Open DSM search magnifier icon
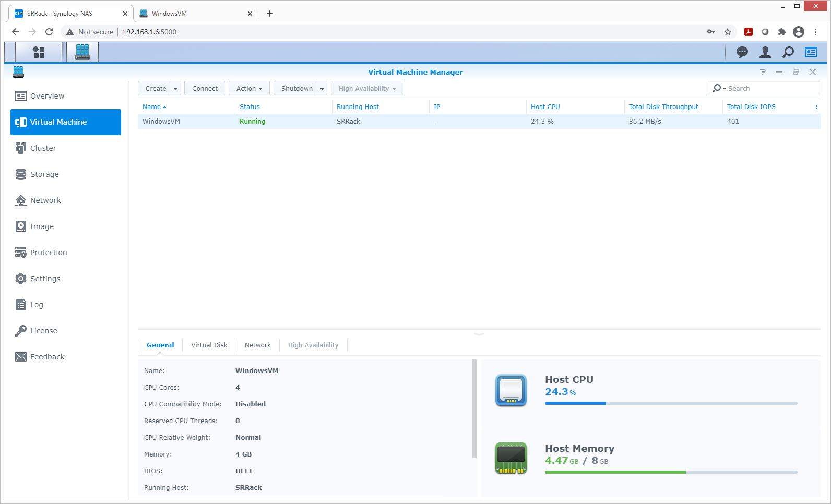 tap(788, 52)
